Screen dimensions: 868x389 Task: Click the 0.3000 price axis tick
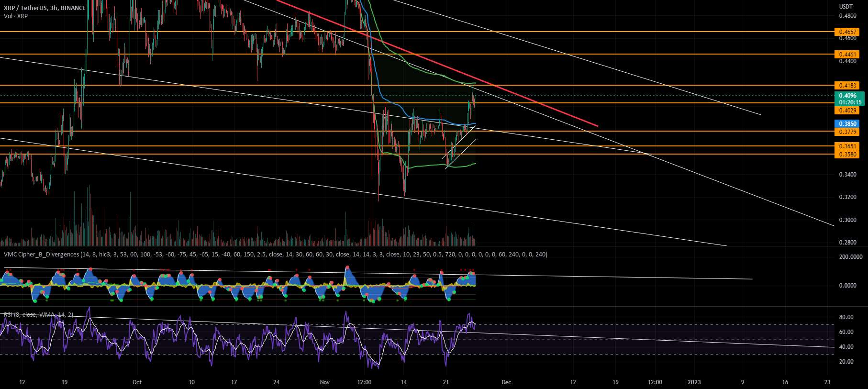[x=847, y=220]
